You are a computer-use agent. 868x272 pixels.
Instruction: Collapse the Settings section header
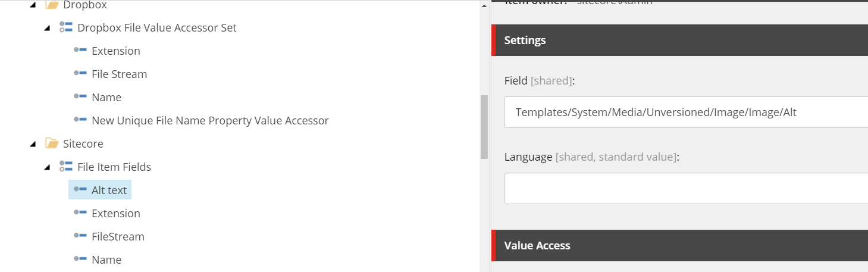pyautogui.click(x=679, y=40)
